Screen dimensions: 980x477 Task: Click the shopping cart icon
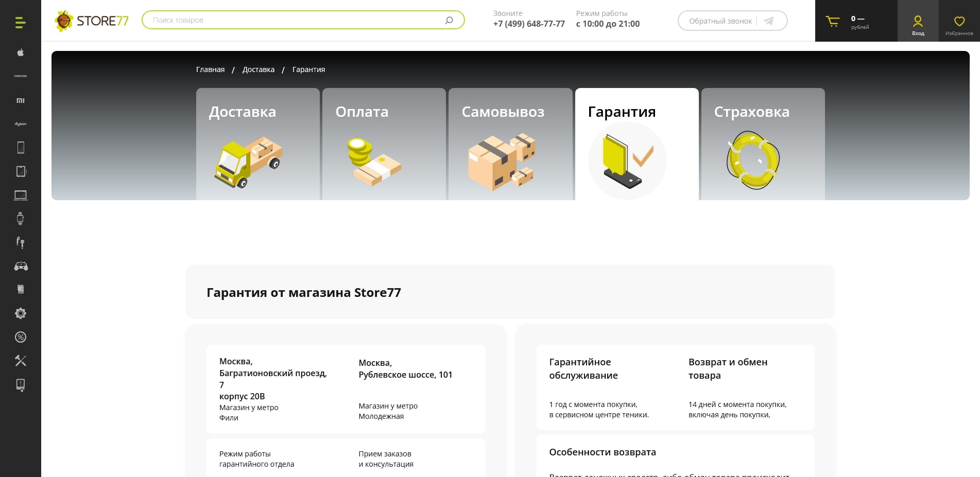[832, 21]
